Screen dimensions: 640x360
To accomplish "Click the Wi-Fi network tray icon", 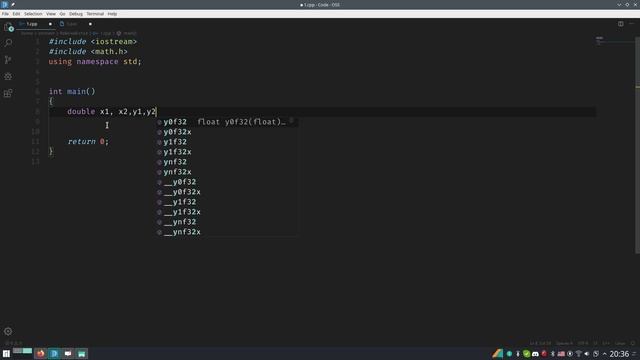I will tap(578, 353).
